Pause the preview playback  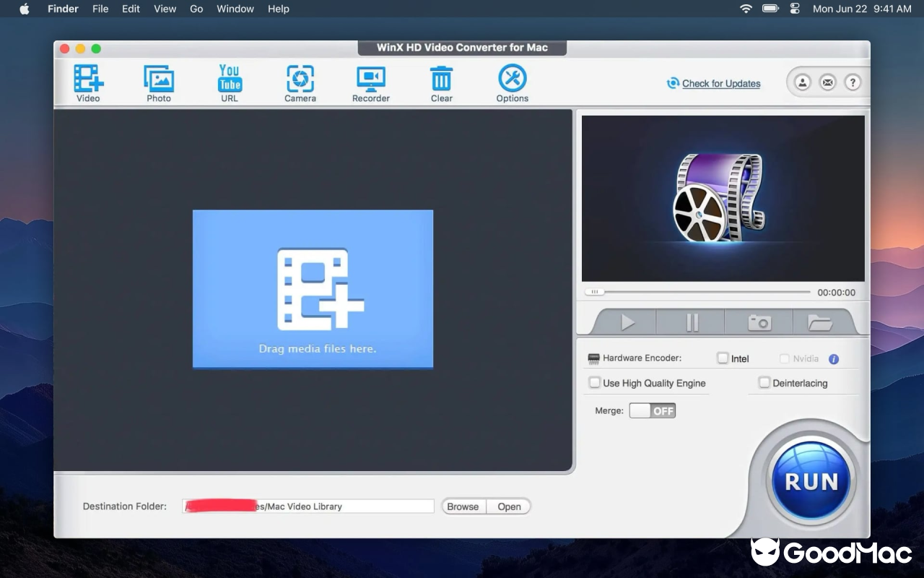click(x=692, y=322)
